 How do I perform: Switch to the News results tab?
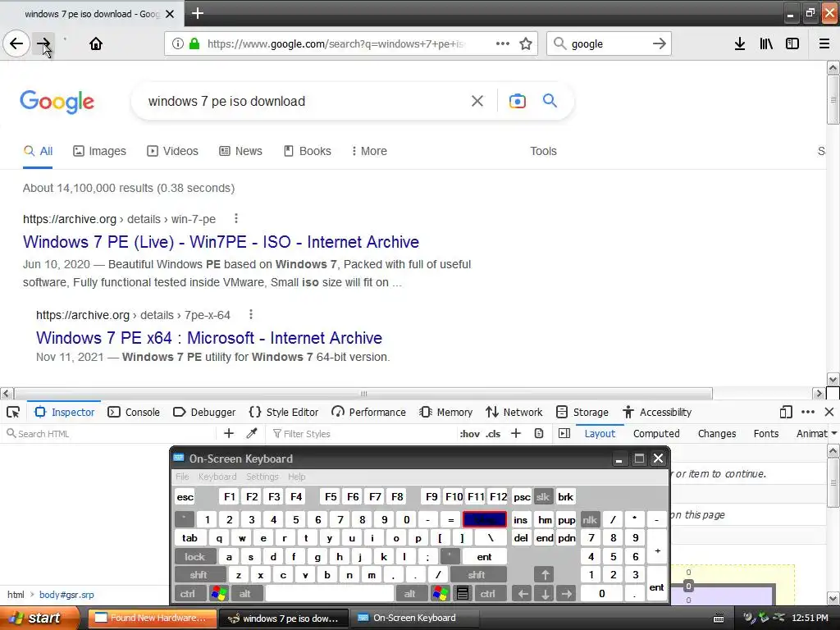(x=240, y=151)
